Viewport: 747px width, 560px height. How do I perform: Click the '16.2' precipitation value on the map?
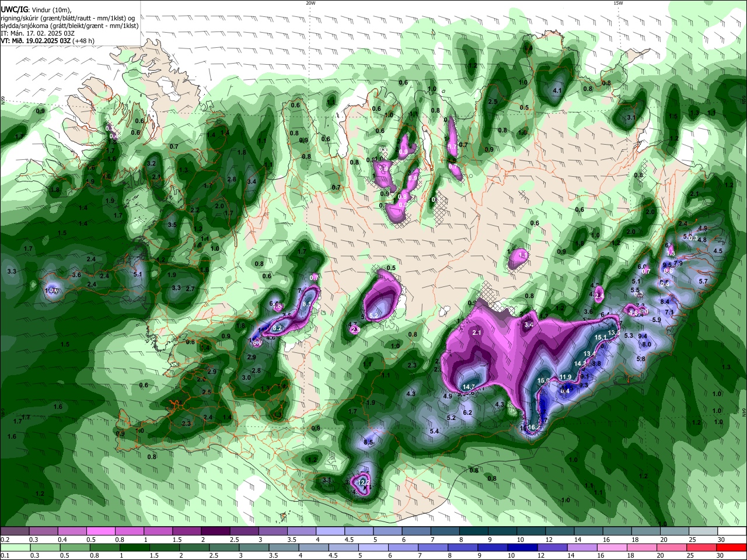click(x=534, y=427)
